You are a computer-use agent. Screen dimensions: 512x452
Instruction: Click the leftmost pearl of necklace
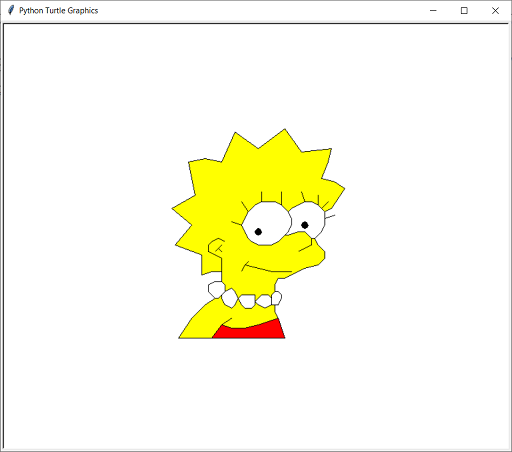[216, 289]
